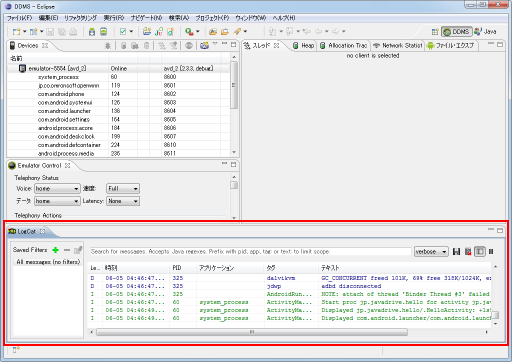Click the Open Perspective icon beside DDMS
Screen dimensions: 512x362
pos(435,32)
